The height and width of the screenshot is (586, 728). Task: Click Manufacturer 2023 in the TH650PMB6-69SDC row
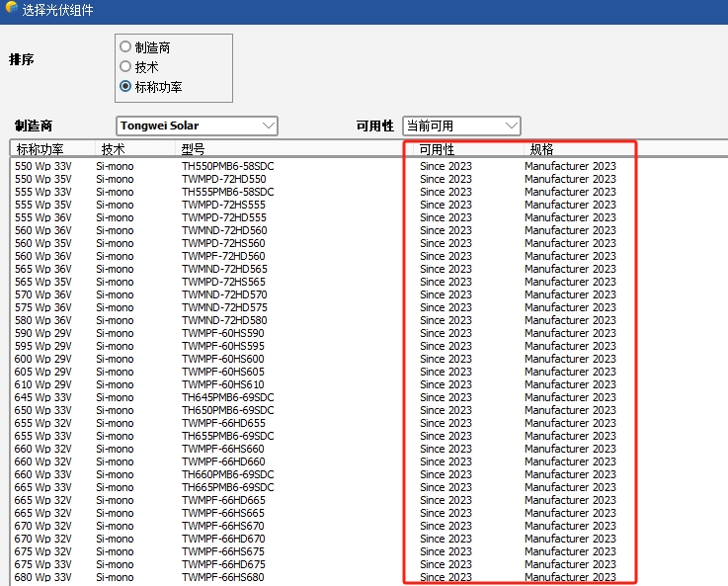[570, 410]
